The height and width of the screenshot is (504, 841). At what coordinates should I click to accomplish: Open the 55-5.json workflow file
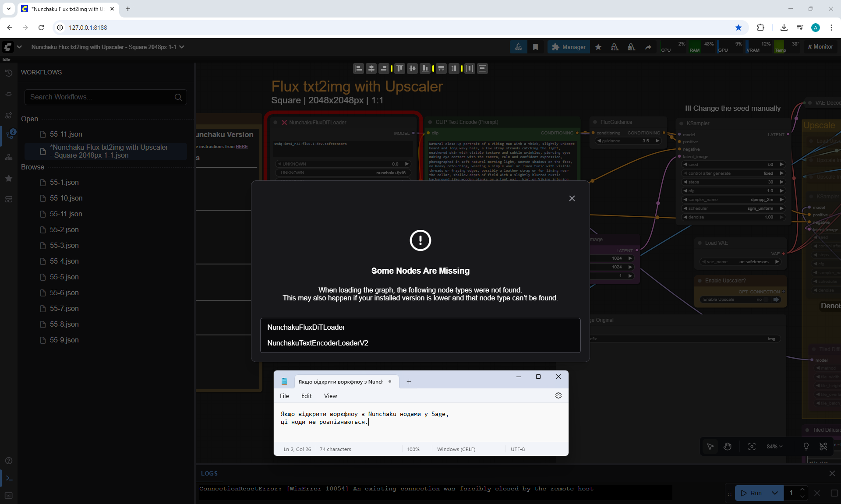64,277
